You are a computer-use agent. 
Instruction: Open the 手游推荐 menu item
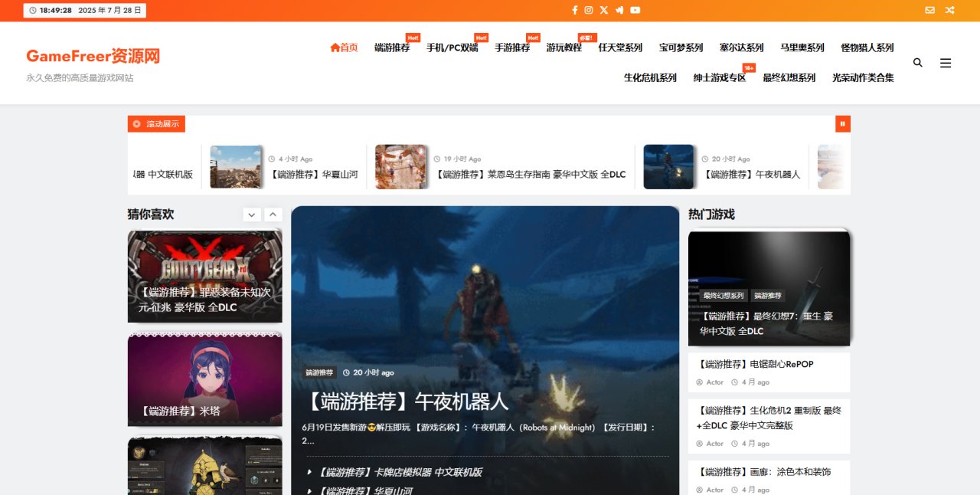(512, 48)
